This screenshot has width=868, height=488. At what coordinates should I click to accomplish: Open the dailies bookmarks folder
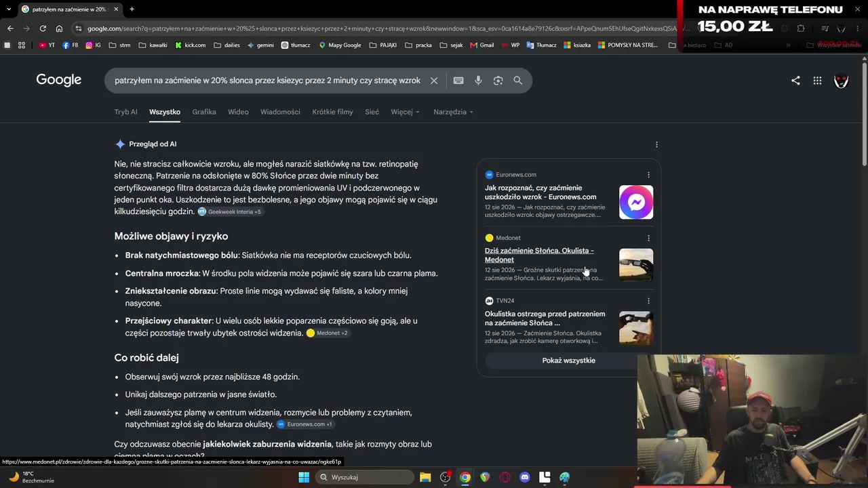pyautogui.click(x=226, y=45)
